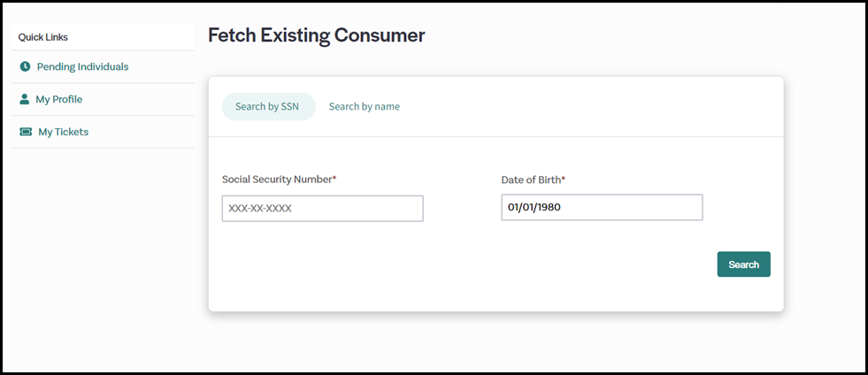
Task: Click the red asterisk after Social Security Number
Action: pyautogui.click(x=334, y=180)
